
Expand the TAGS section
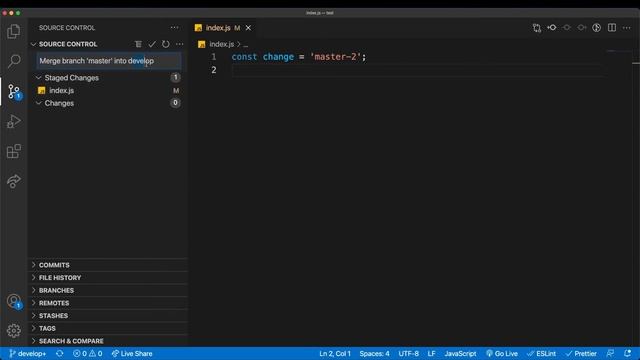point(108,328)
